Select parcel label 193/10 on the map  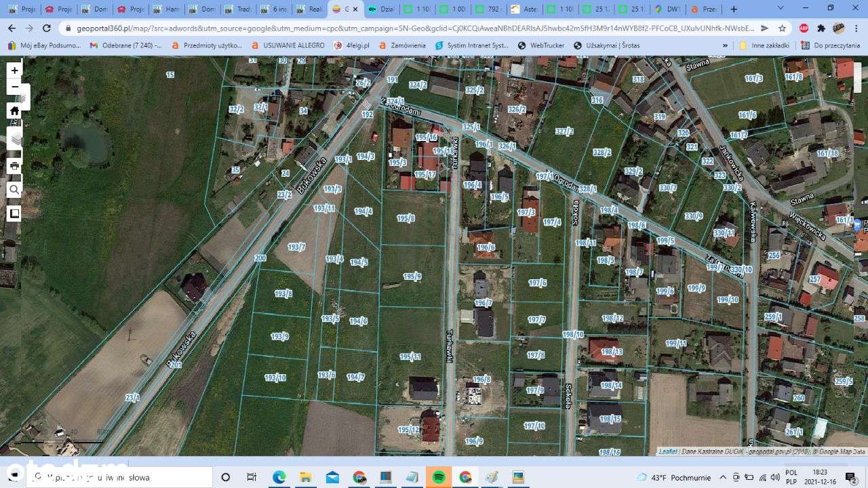(275, 378)
